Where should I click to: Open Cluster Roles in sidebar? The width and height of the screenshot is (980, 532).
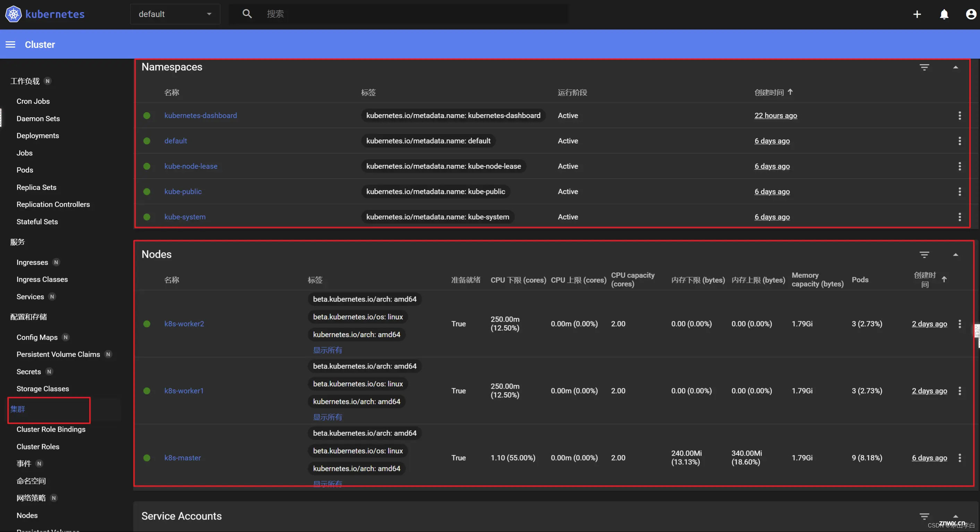(x=38, y=446)
